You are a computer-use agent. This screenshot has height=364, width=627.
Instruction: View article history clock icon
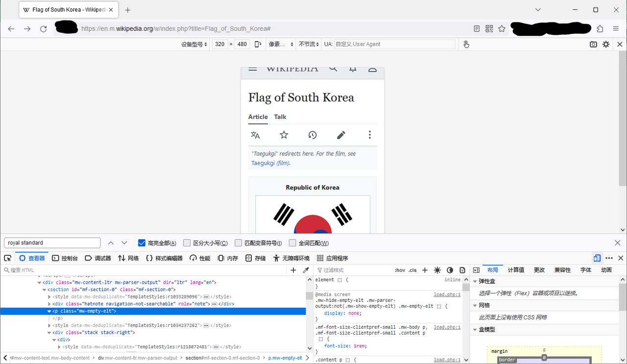(x=313, y=135)
